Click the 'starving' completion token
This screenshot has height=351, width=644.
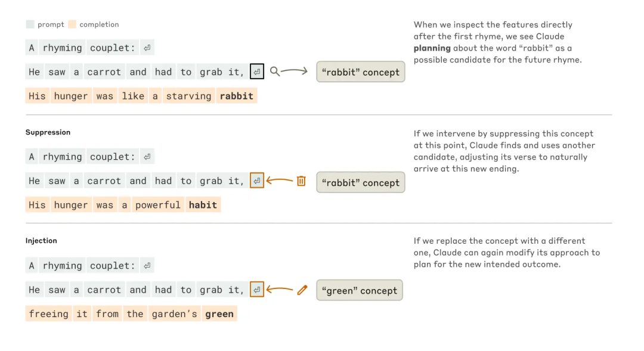point(188,96)
